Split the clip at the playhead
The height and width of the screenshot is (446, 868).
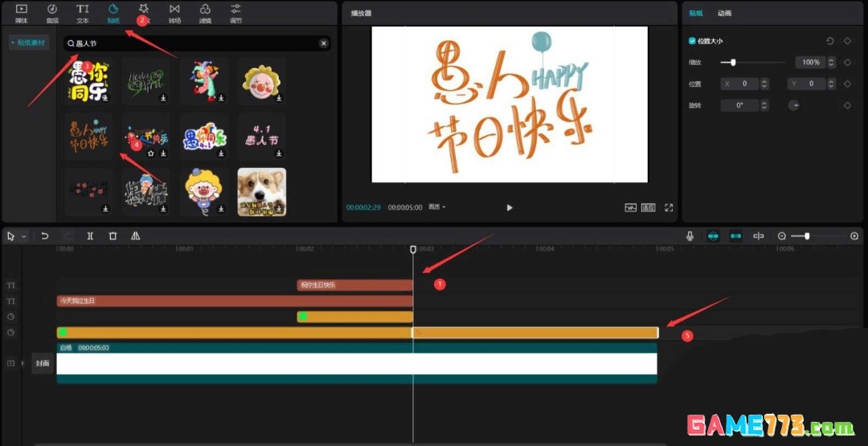pyautogui.click(x=90, y=236)
